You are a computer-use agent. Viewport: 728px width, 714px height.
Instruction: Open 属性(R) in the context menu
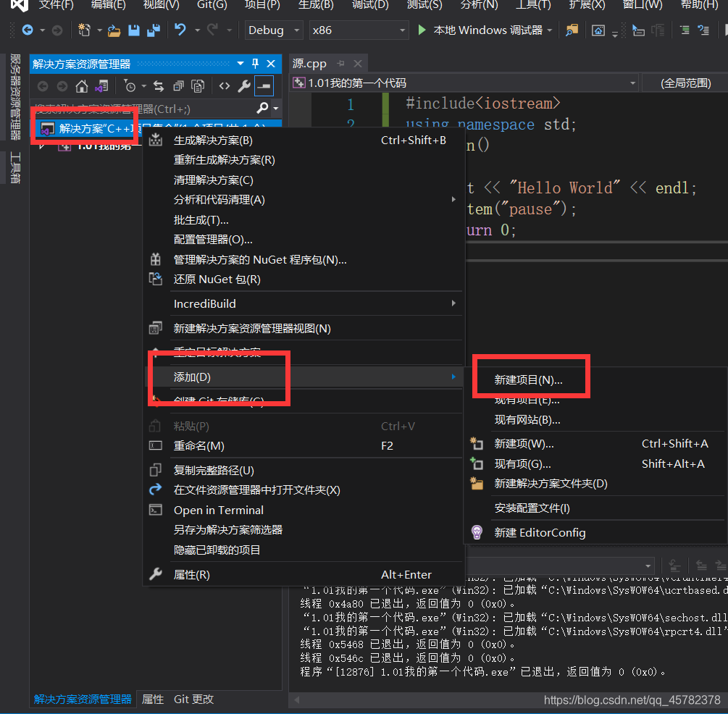(191, 574)
